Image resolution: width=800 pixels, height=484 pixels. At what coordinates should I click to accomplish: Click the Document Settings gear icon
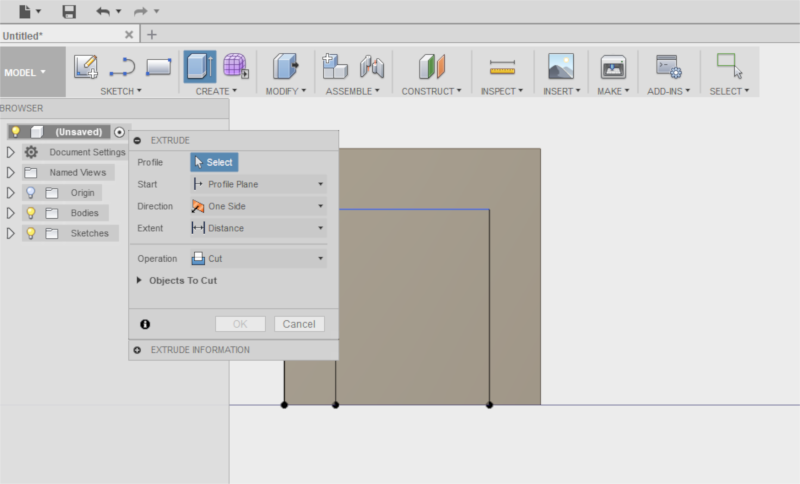click(x=31, y=152)
